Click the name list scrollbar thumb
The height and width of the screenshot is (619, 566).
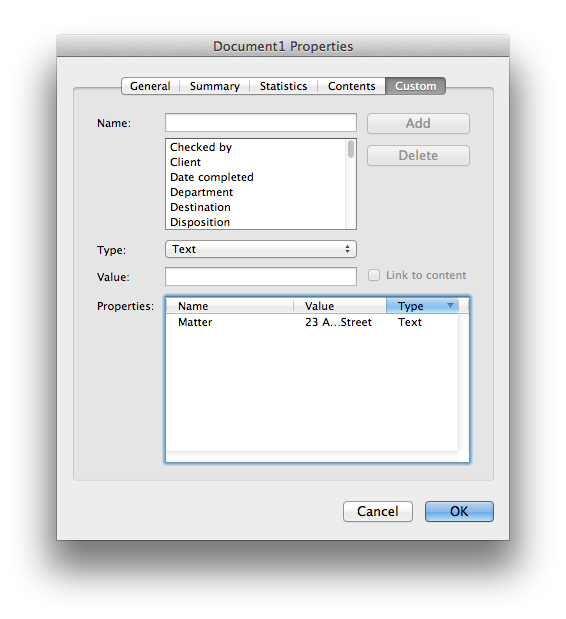click(351, 149)
